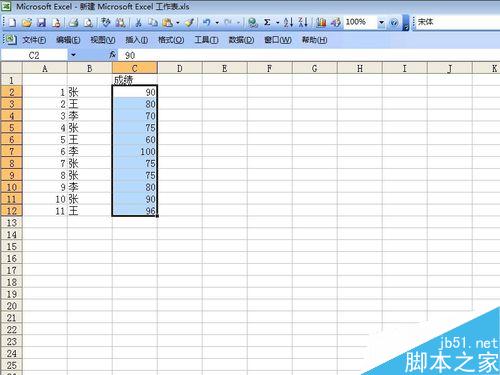Click the workbook icon left of 文件 menu
500x375 pixels.
11,40
